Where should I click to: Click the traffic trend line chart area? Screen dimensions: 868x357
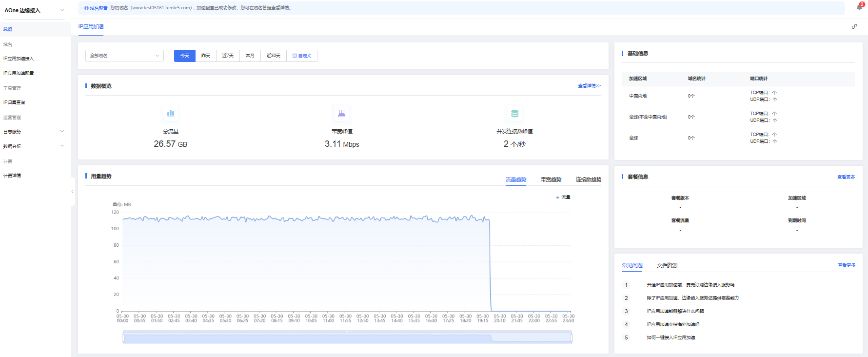point(346,261)
